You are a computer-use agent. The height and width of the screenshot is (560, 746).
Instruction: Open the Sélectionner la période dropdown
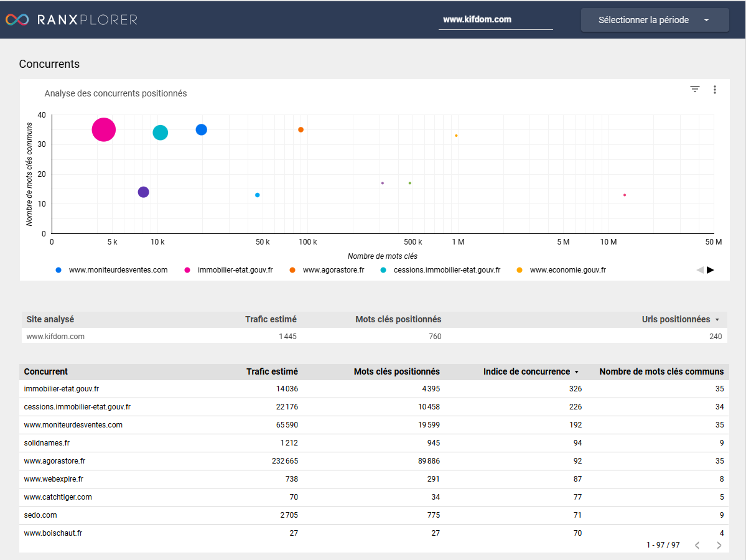tap(655, 20)
